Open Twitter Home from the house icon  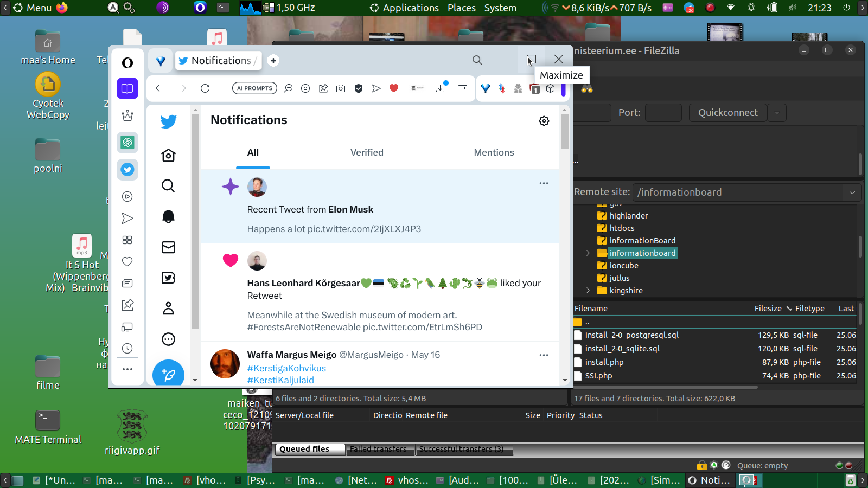click(168, 156)
